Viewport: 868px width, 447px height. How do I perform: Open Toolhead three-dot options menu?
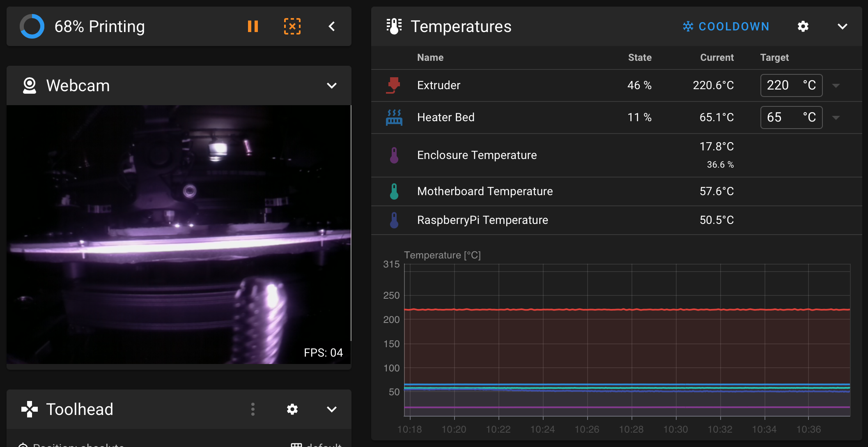coord(253,409)
